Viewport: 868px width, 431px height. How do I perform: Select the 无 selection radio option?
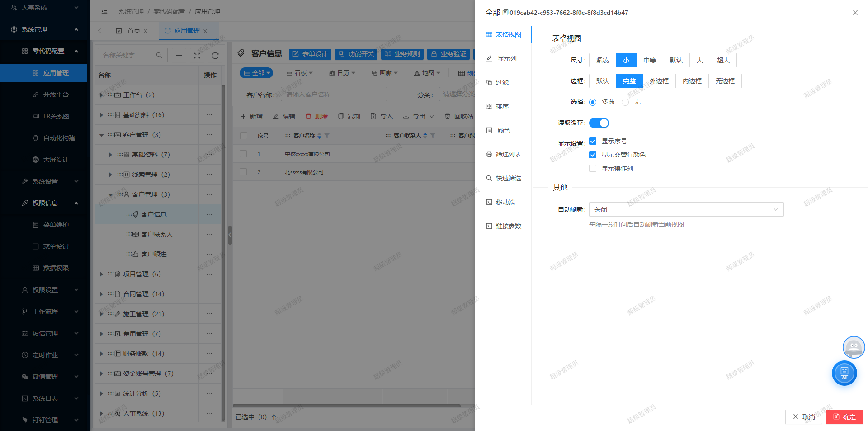[625, 102]
